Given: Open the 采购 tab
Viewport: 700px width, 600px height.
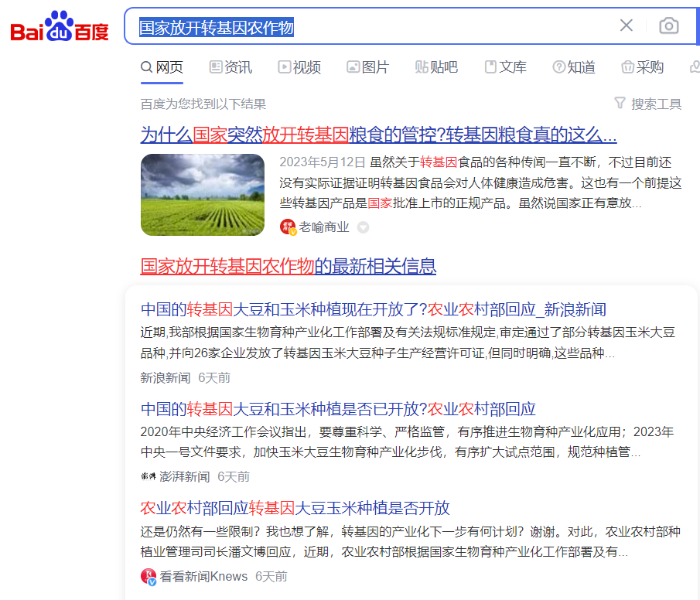Looking at the screenshot, I should click(643, 67).
